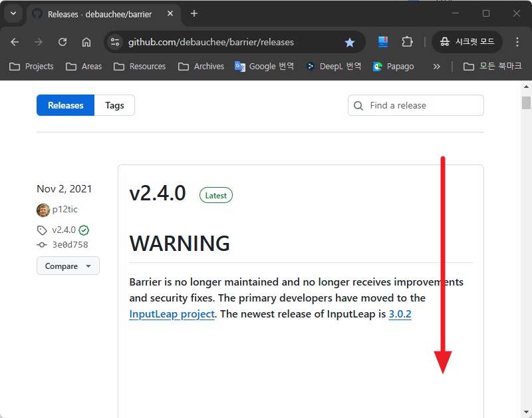Image resolution: width=532 pixels, height=418 pixels.
Task: Click the browser forward arrow
Action: point(39,42)
